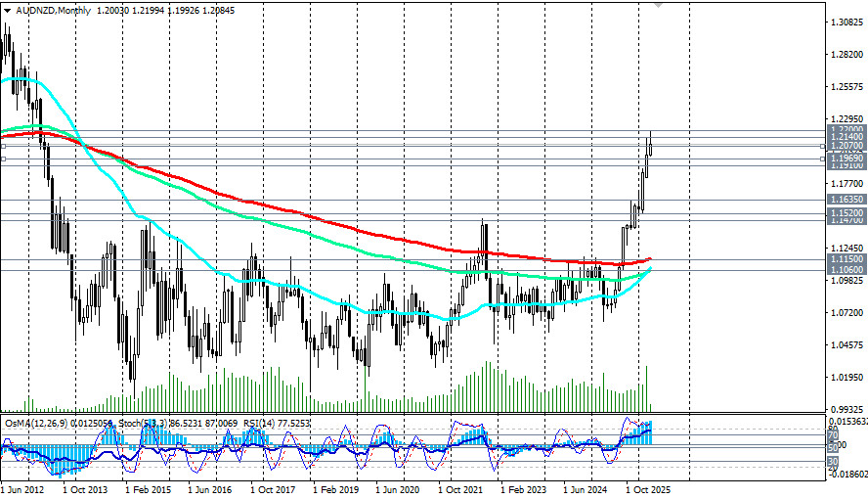Click the chart shift triangle marker at top

click(657, 5)
